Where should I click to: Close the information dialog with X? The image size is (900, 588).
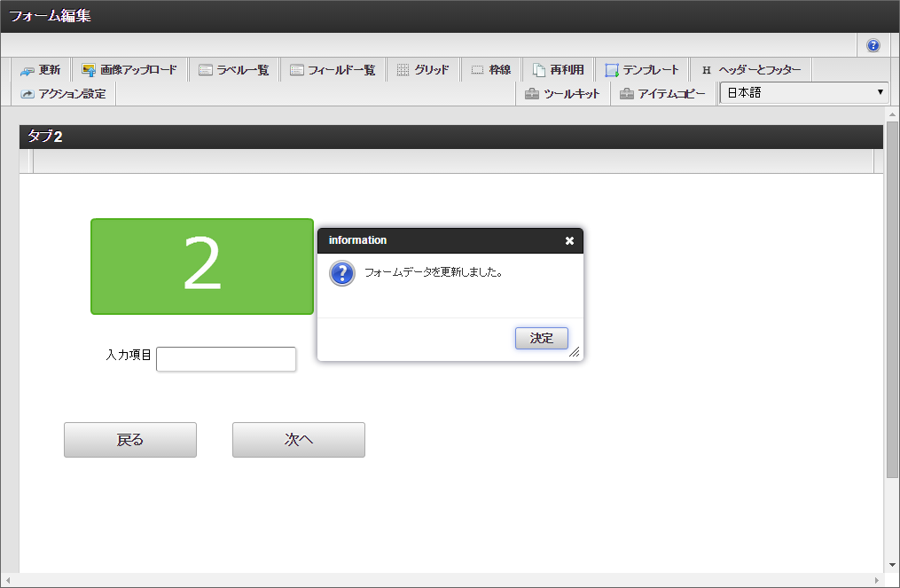coord(569,240)
